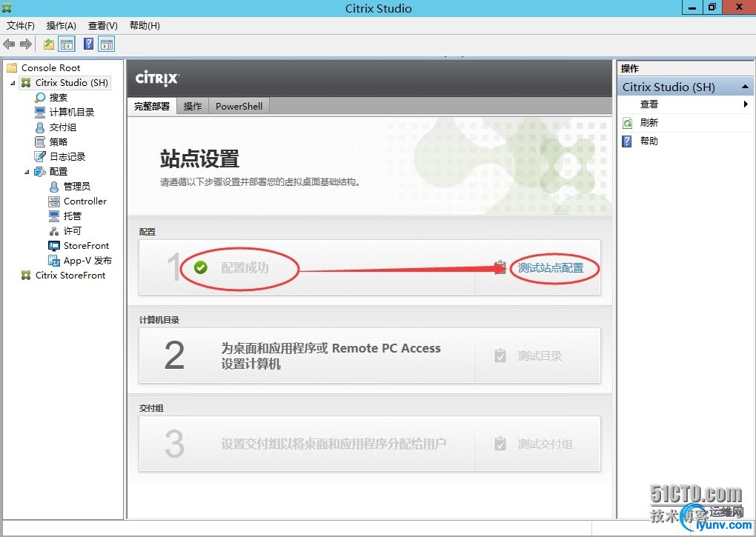Click the 计算机目录 computer icon

pyautogui.click(x=40, y=113)
